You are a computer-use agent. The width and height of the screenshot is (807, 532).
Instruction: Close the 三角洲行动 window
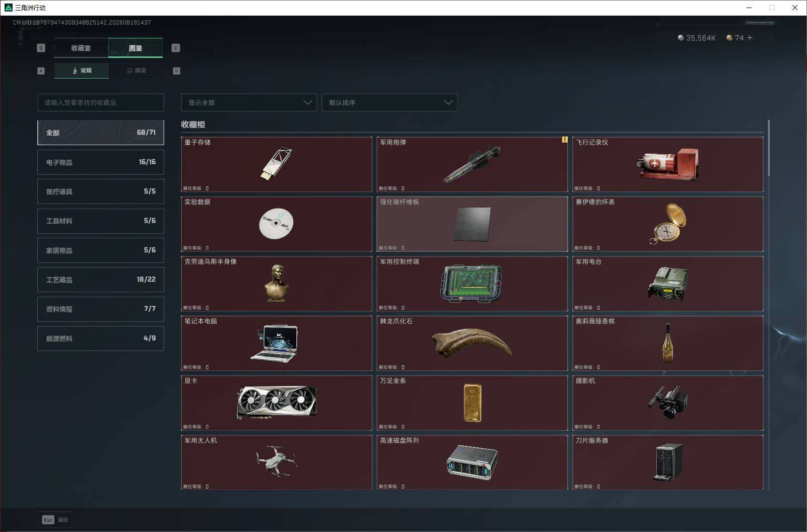(x=795, y=8)
